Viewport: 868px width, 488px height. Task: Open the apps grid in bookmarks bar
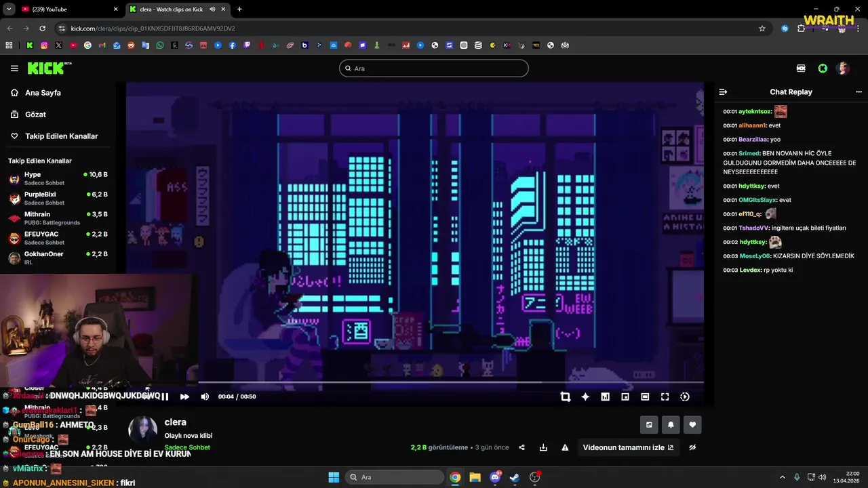(x=9, y=45)
